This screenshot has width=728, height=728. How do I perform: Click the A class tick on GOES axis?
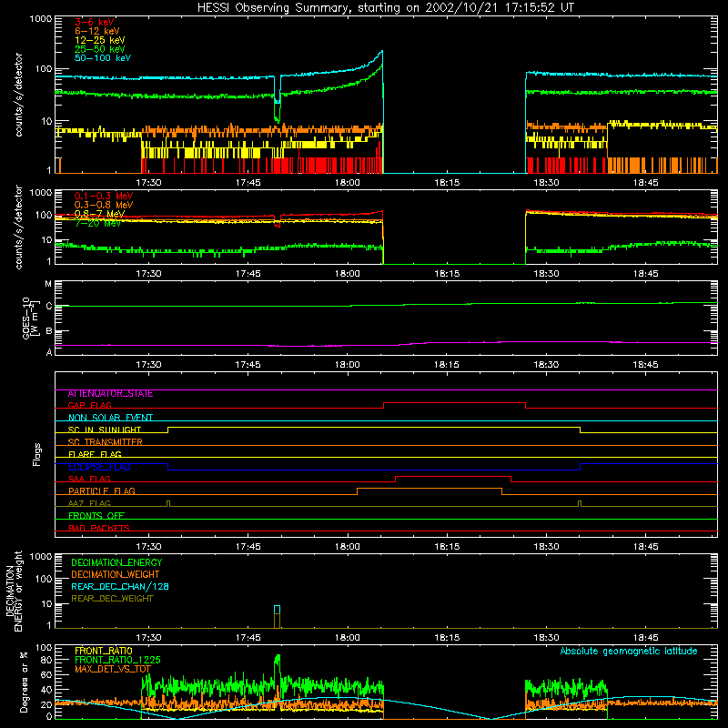coord(49,352)
